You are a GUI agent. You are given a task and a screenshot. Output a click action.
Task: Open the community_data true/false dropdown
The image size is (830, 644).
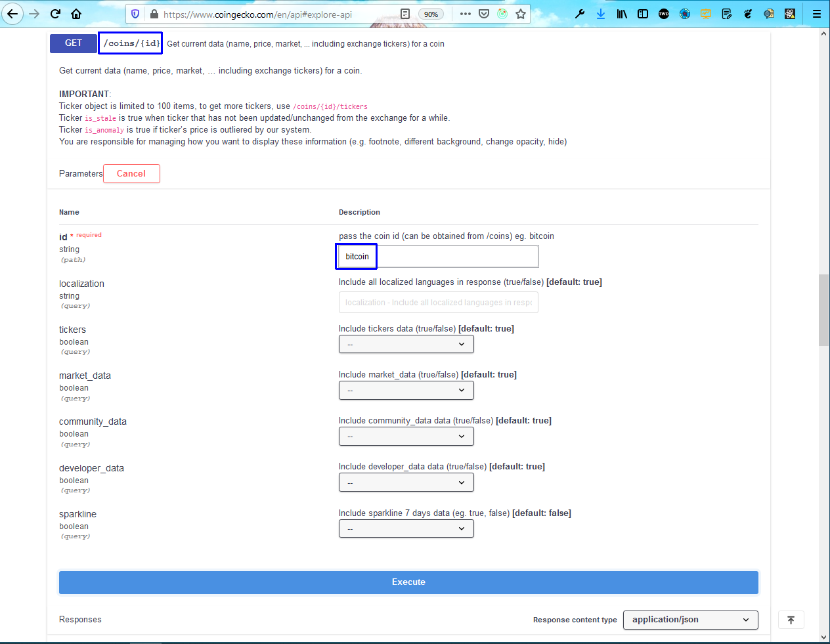tap(406, 437)
